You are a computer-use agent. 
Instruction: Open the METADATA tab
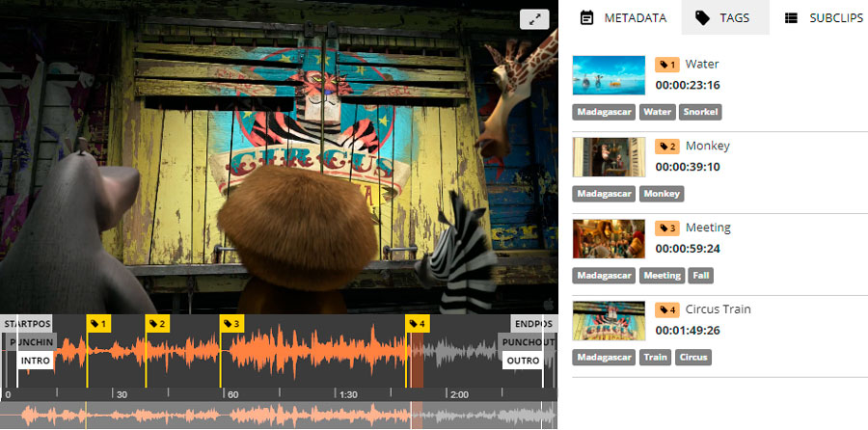pos(623,17)
